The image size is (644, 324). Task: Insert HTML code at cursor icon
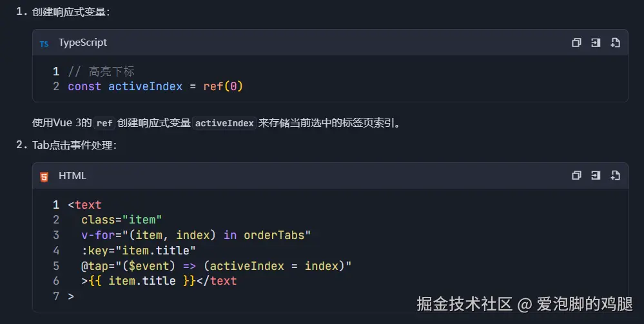pos(596,176)
